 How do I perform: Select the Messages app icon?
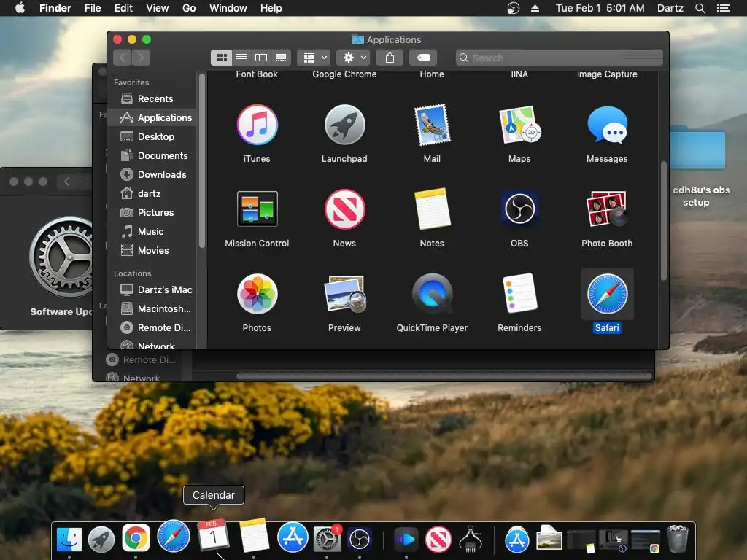point(607,125)
